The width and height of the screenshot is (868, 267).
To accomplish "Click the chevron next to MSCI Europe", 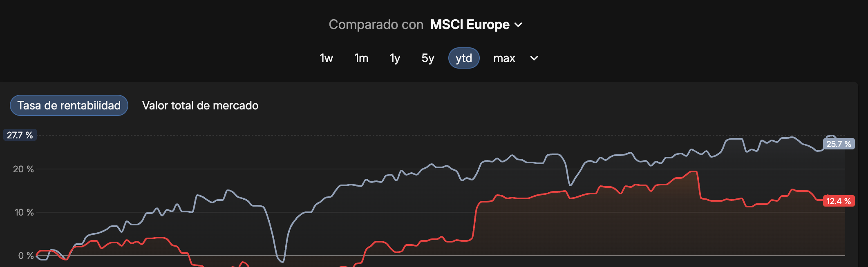I will (x=518, y=25).
